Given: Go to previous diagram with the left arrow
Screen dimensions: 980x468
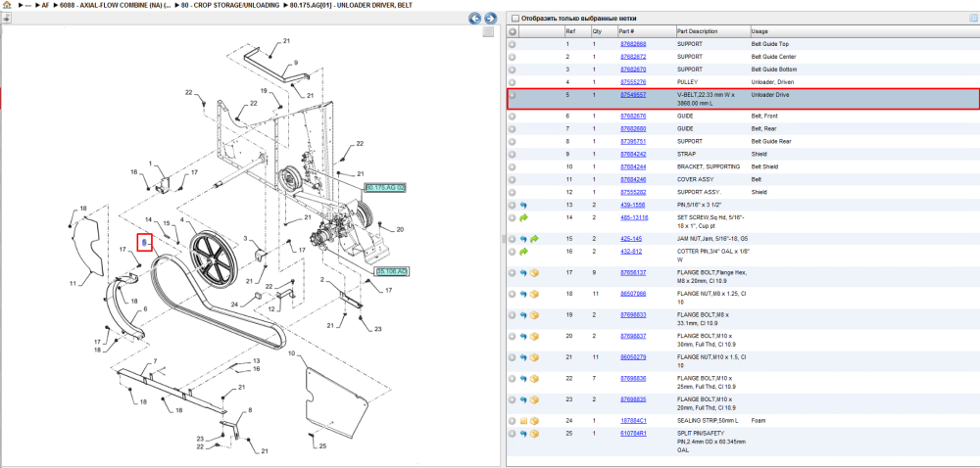Looking at the screenshot, I should tap(475, 19).
